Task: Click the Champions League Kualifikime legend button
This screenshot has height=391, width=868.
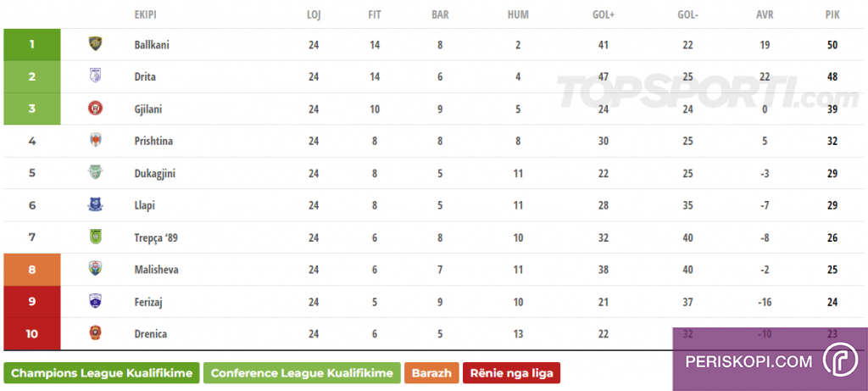Action: pos(102,373)
